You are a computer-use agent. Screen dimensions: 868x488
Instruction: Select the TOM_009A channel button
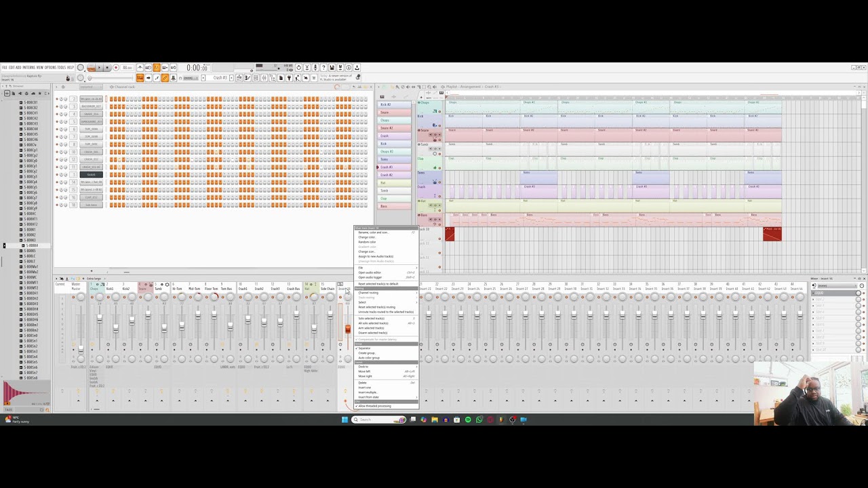point(92,129)
